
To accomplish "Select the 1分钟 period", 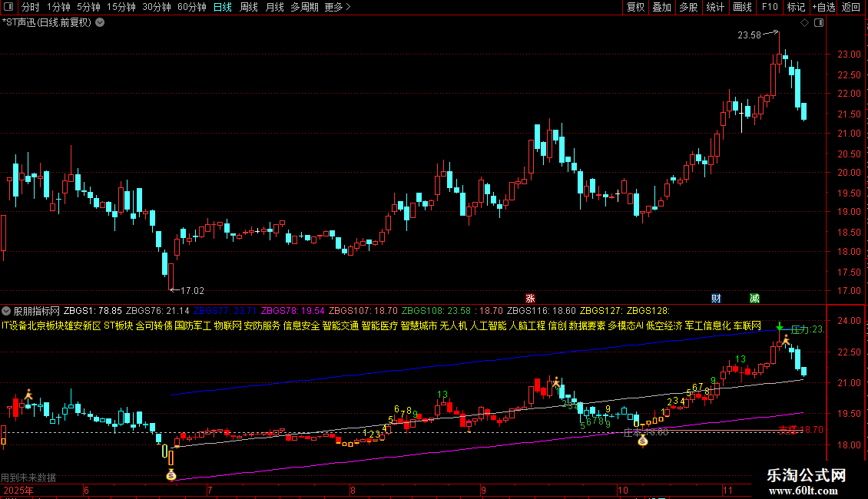I will pos(58,7).
